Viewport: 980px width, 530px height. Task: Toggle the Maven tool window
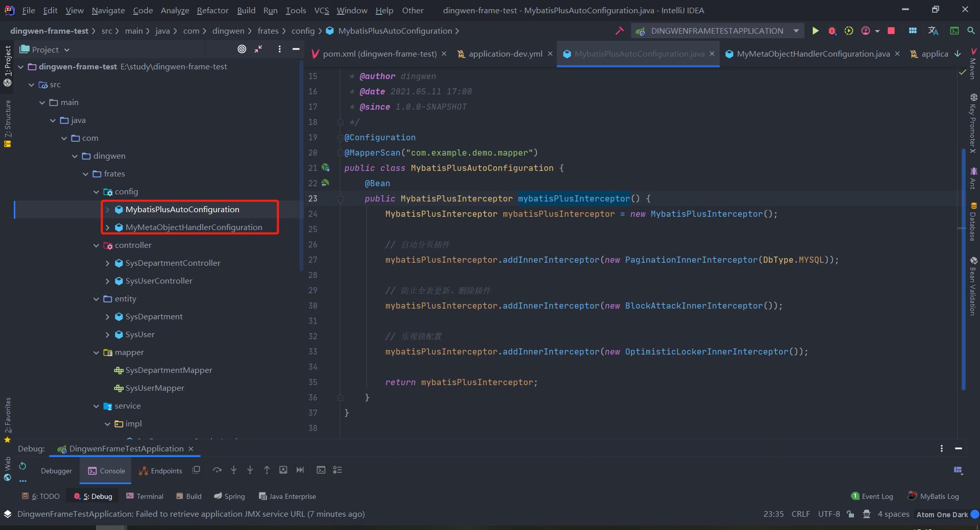[973, 64]
